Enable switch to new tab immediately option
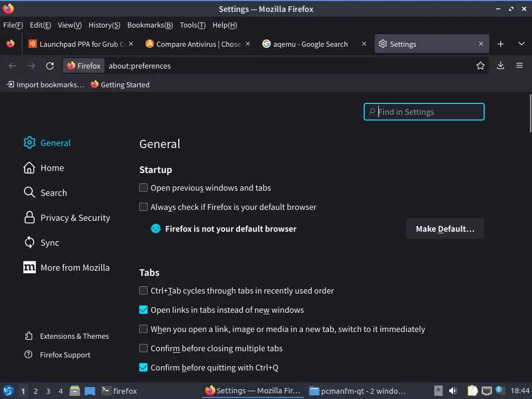Viewport: 532px width, 399px height. (143, 329)
